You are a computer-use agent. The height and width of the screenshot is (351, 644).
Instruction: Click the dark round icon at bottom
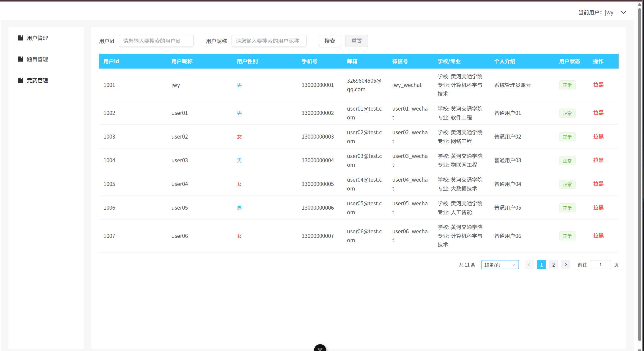(x=320, y=348)
